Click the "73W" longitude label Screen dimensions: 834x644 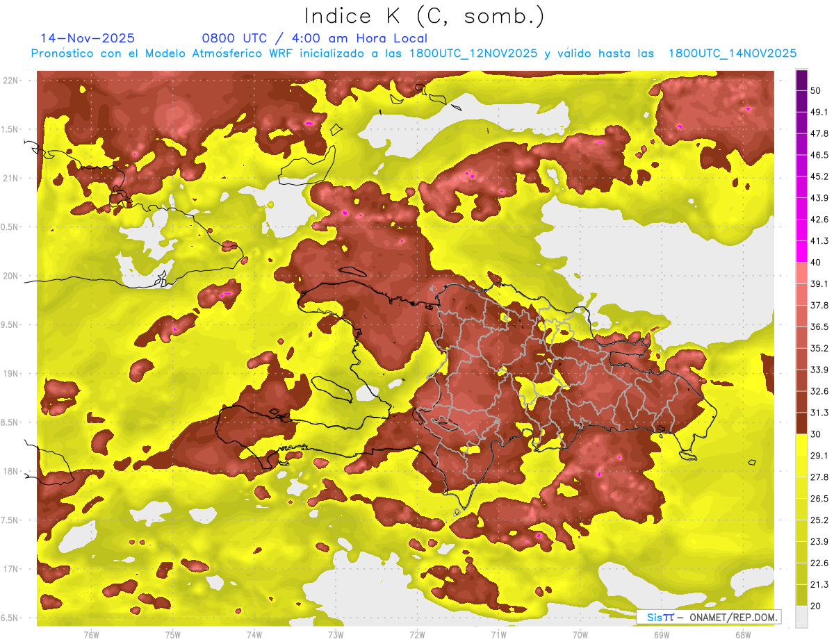336,634
